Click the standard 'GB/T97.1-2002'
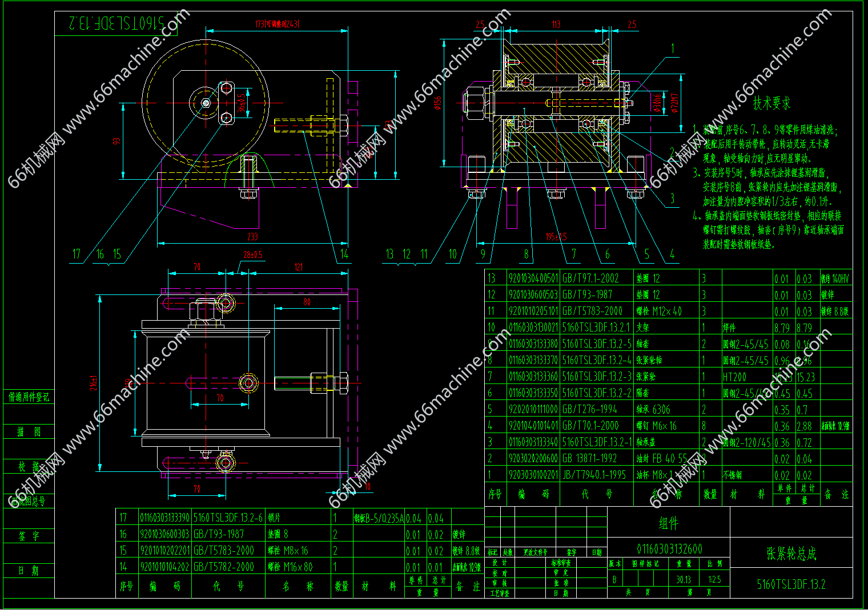The image size is (868, 610). click(590, 278)
